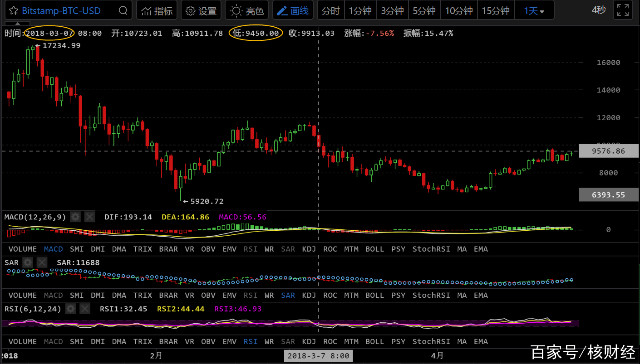Open SAR indicator settings gear
Viewport: 640px width, 364px height.
[x=28, y=262]
